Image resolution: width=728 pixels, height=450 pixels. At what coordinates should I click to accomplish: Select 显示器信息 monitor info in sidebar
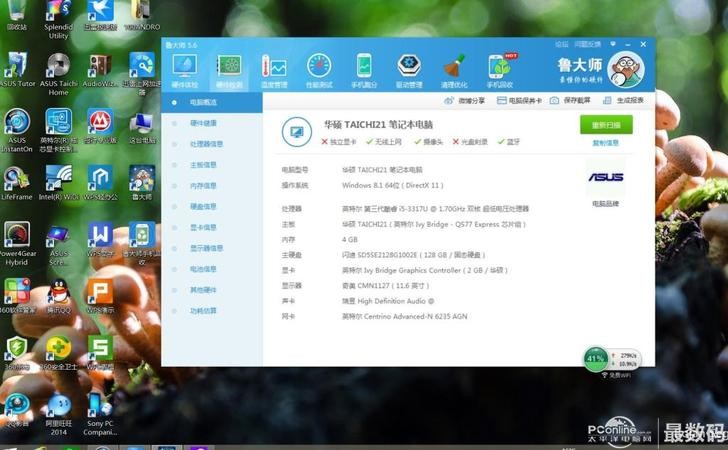point(212,248)
